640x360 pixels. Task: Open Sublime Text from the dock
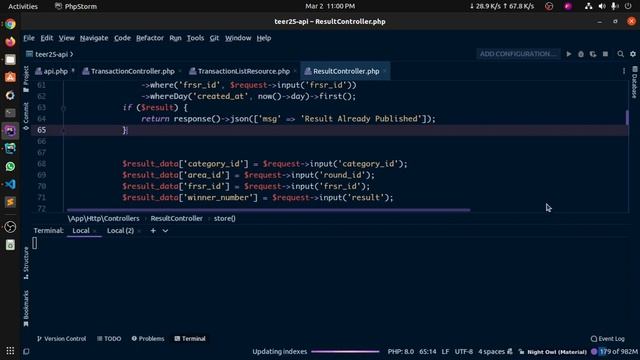click(x=10, y=202)
